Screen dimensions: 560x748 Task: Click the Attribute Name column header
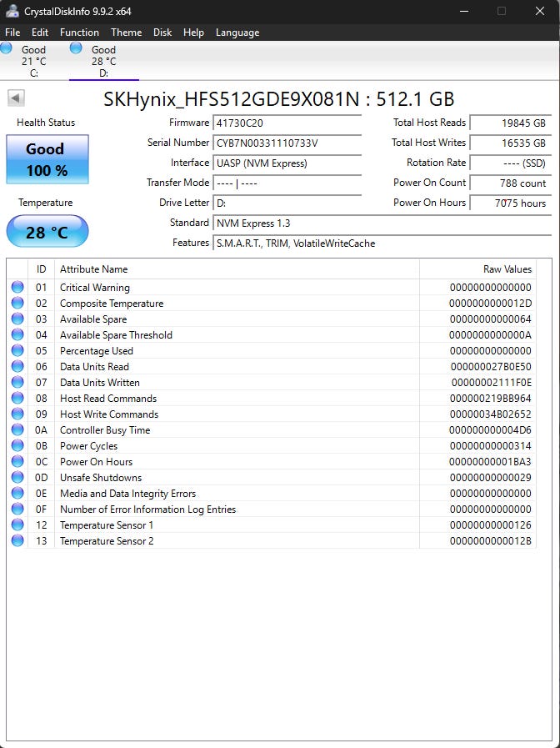pos(237,269)
